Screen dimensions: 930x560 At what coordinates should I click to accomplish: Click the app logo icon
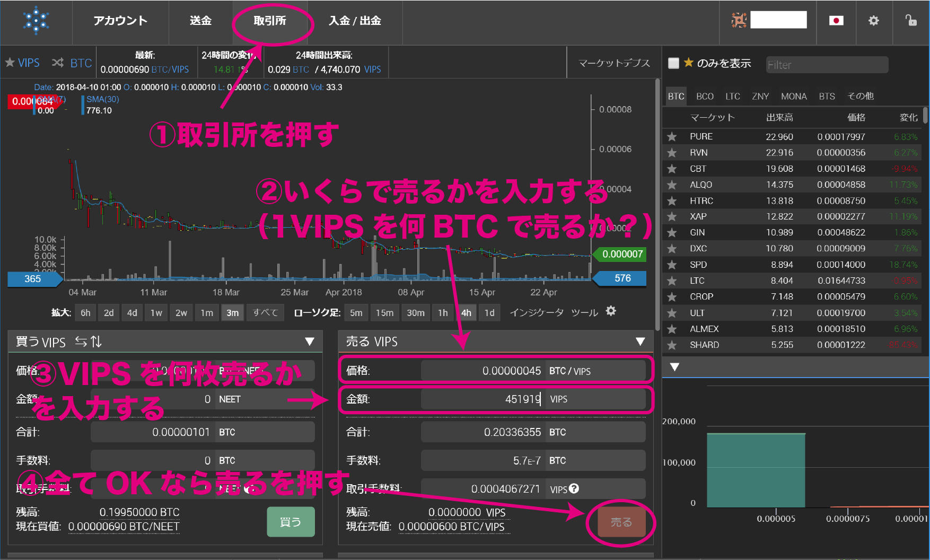click(36, 21)
